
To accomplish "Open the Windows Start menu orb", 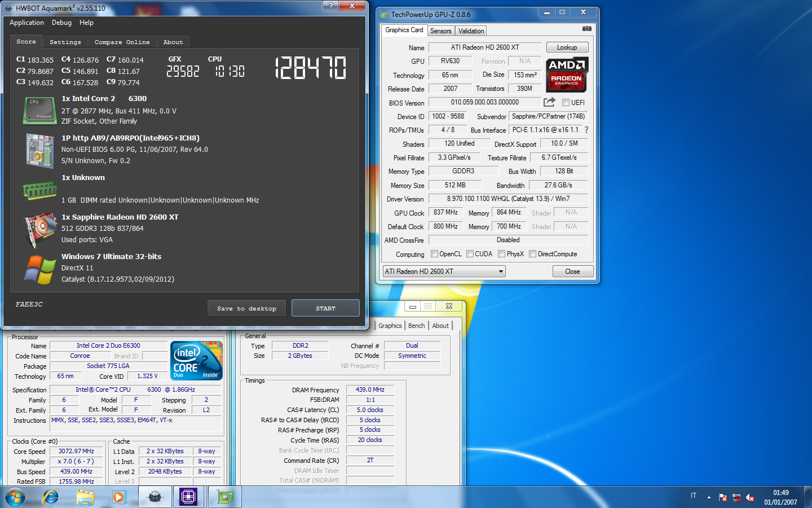I will pyautogui.click(x=15, y=497).
